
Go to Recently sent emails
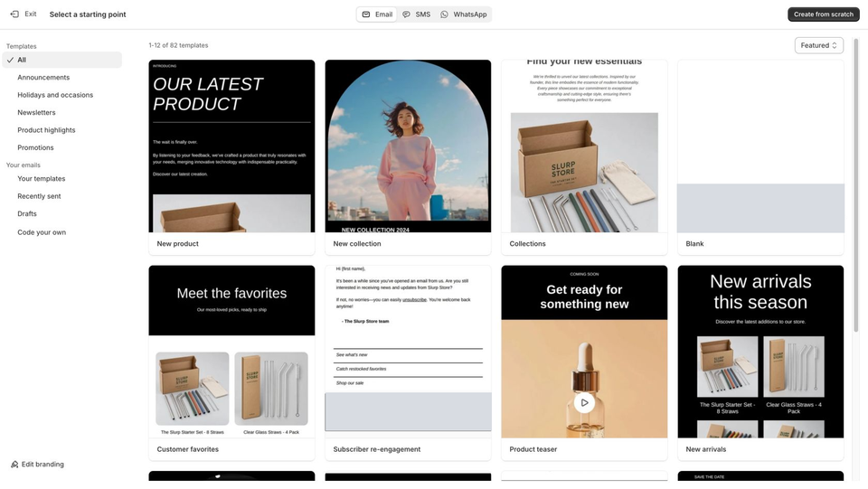[39, 196]
